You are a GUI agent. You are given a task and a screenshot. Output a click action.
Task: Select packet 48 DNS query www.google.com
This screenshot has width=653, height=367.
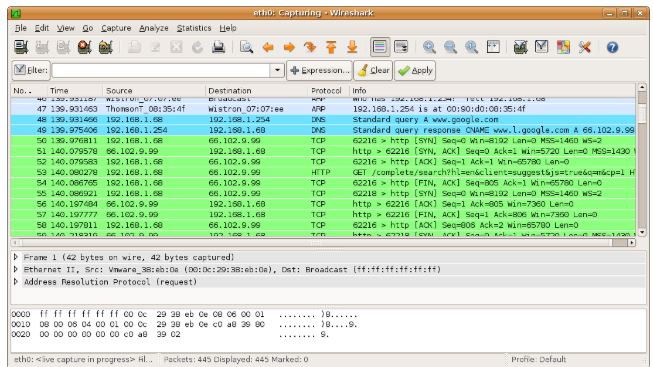pos(323,120)
